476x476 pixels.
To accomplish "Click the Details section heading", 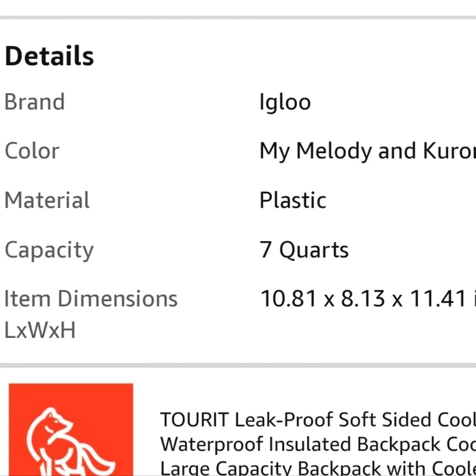I will [x=50, y=56].
